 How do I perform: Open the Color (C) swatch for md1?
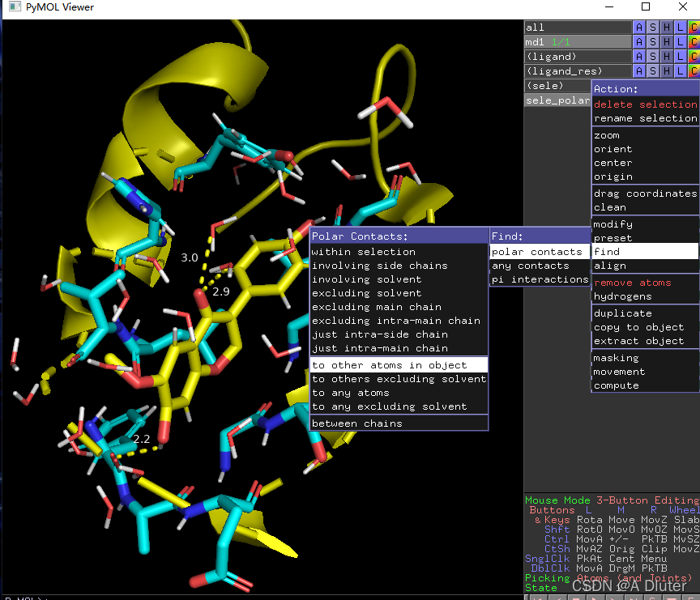(694, 42)
